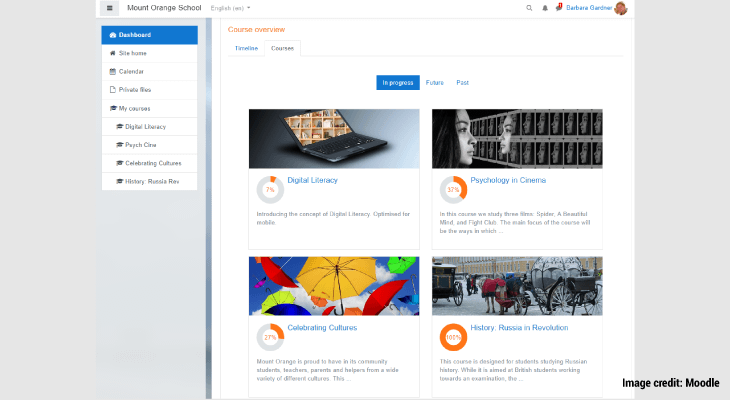Click the 100% progress ring
The height and width of the screenshot is (400, 730).
[x=453, y=337]
